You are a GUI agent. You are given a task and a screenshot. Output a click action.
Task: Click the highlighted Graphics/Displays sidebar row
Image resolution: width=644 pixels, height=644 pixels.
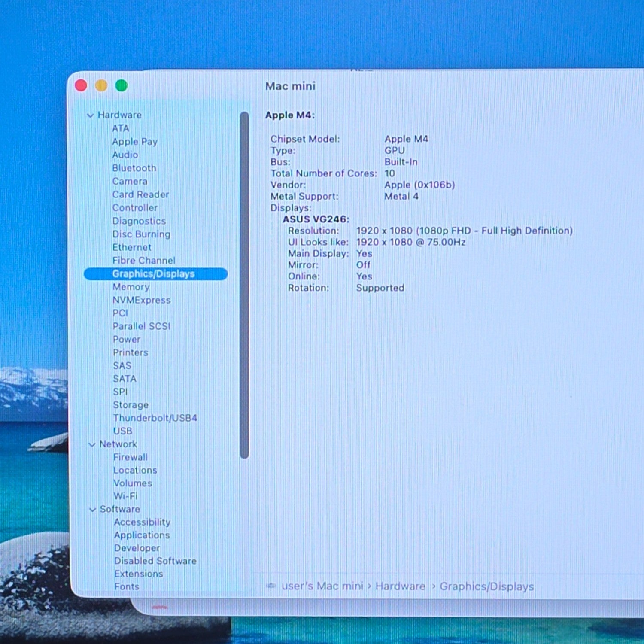tap(155, 274)
